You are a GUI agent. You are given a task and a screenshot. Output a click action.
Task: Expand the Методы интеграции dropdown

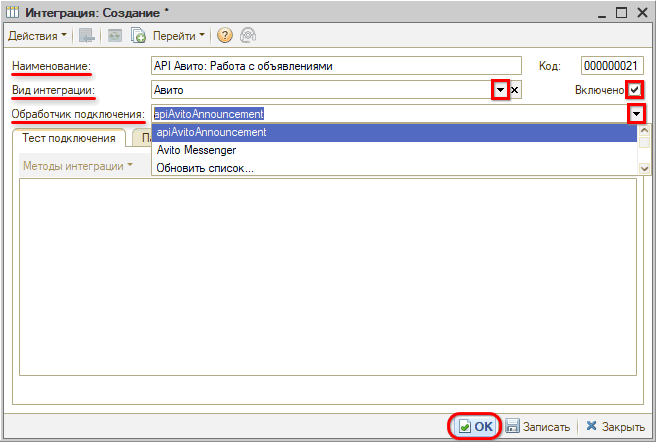coord(78,165)
